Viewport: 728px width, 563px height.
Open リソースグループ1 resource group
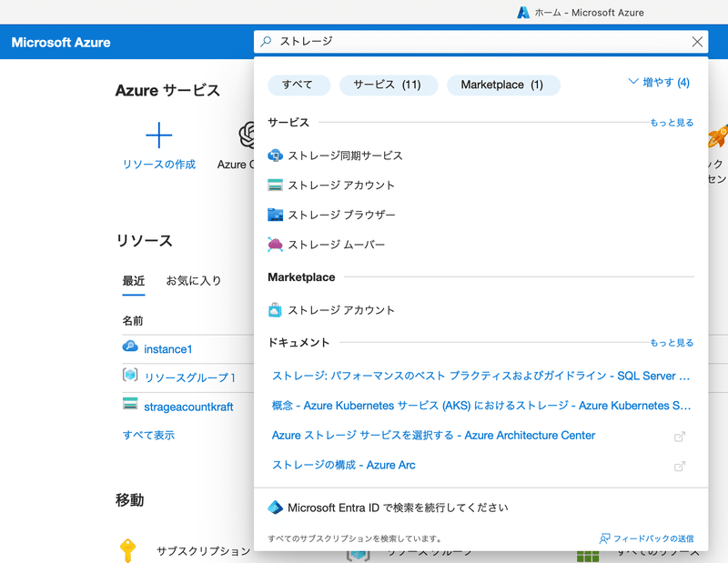coord(190,377)
